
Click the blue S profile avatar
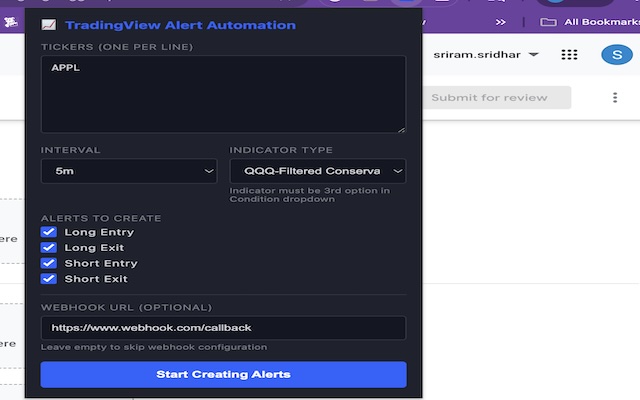[x=617, y=55]
